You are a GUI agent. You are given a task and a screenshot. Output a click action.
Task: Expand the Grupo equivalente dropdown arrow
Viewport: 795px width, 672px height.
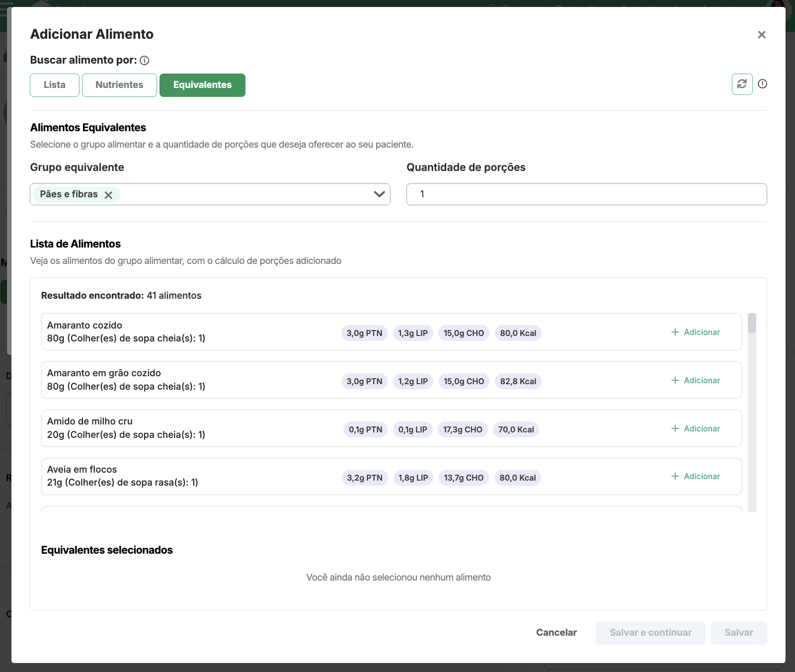coord(379,194)
